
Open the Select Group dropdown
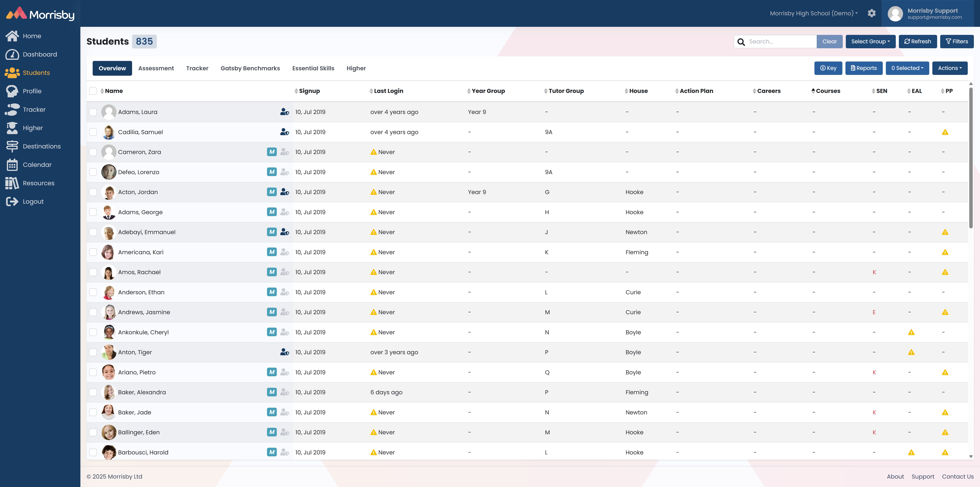[871, 42]
